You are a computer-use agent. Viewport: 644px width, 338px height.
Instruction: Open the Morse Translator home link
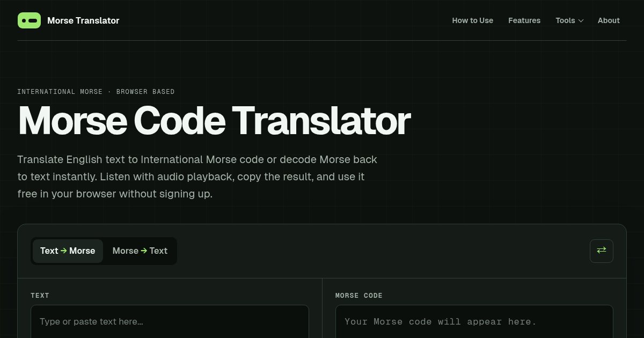pos(69,20)
